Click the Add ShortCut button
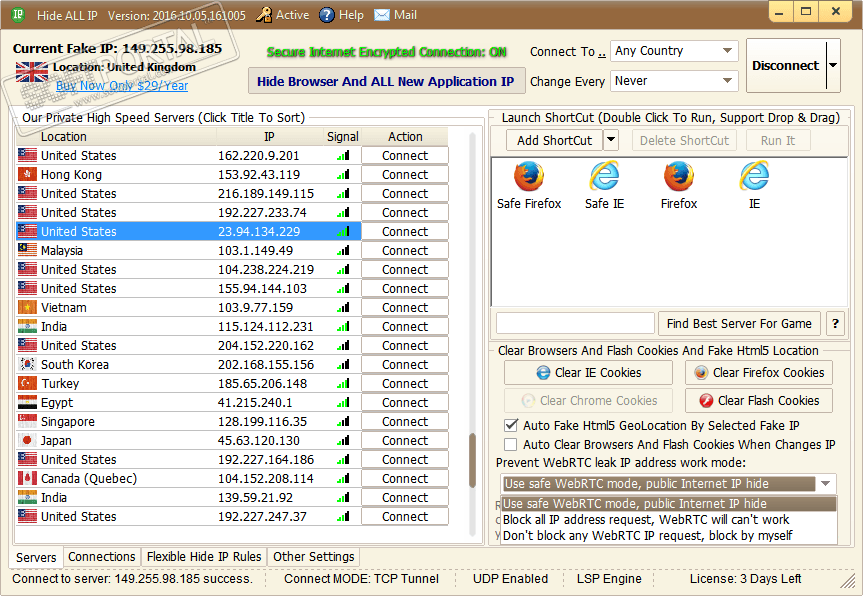This screenshot has width=863, height=596. [x=555, y=140]
